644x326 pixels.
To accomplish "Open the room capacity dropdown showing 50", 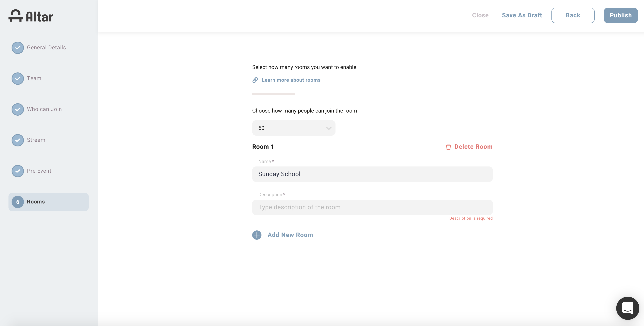I will pyautogui.click(x=293, y=128).
